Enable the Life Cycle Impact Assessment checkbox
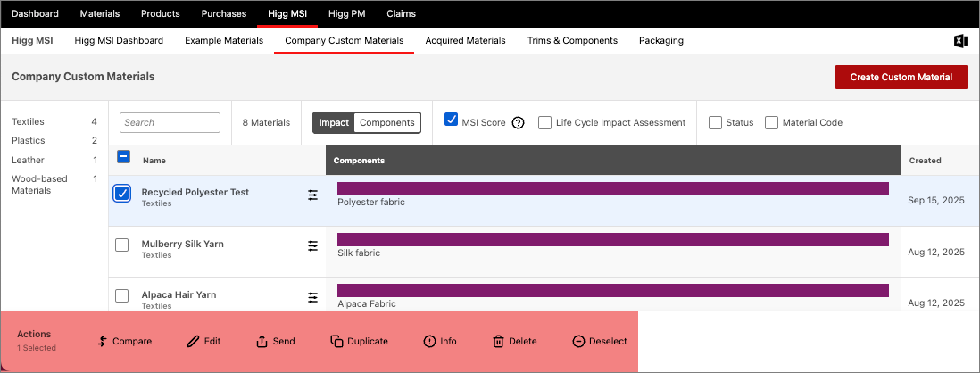Image resolution: width=980 pixels, height=373 pixels. (x=544, y=122)
